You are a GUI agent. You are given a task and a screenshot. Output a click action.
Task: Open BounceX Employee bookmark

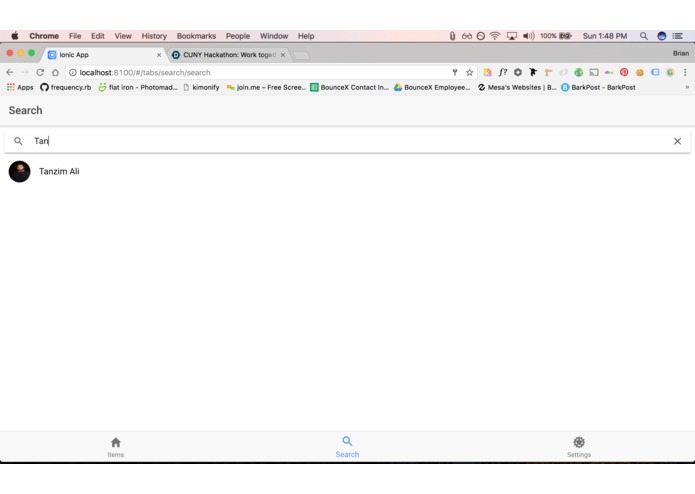(x=432, y=87)
